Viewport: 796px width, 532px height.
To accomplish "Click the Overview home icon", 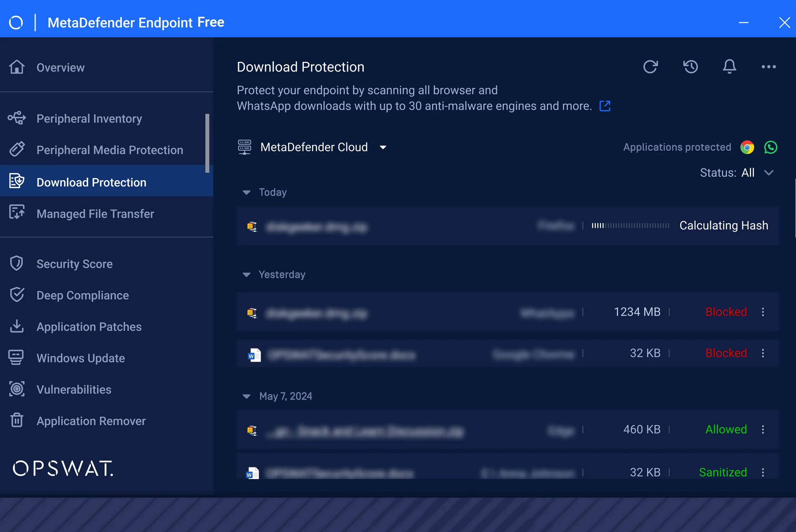I will (x=17, y=67).
